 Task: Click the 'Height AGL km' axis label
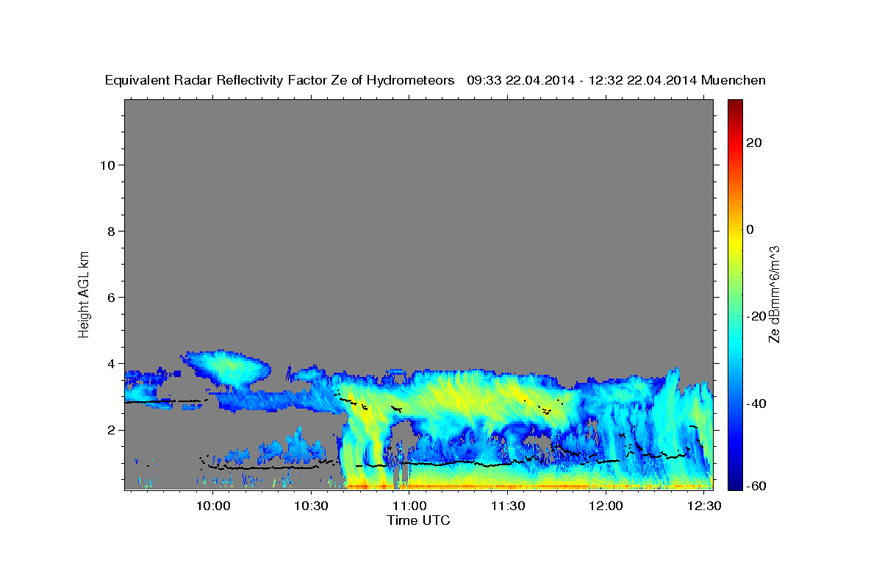click(x=84, y=293)
